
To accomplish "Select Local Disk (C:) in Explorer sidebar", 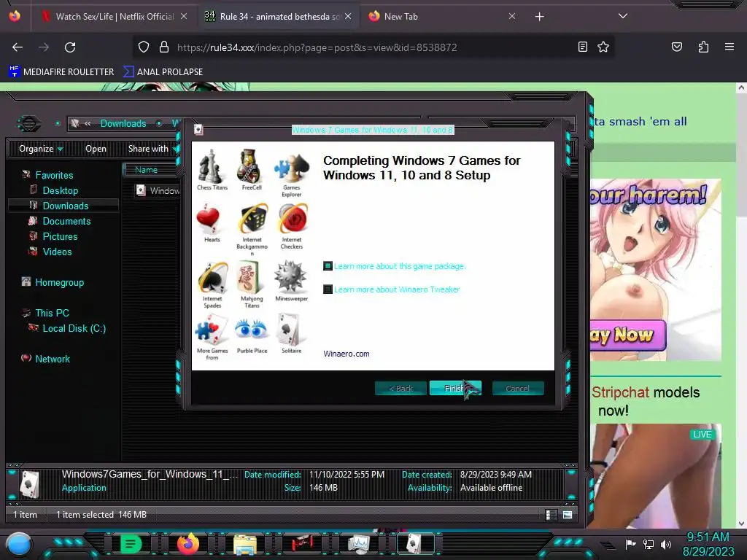I will pos(74,328).
